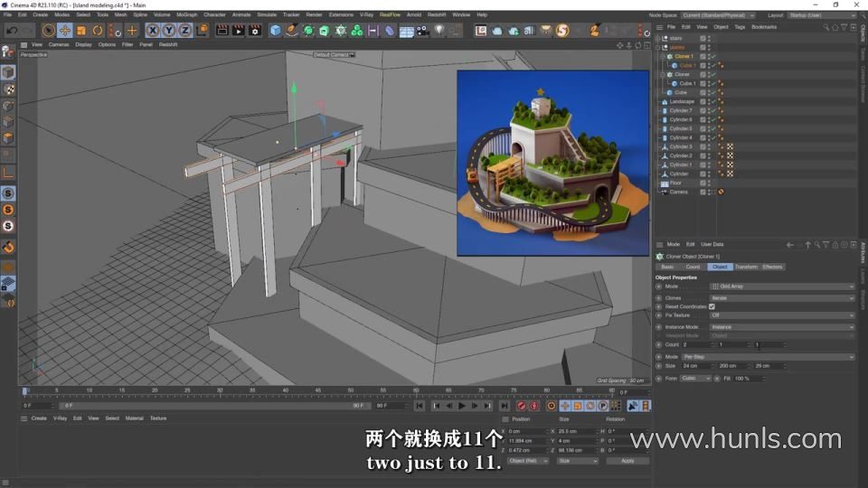Open the MoGraph menu
The height and width of the screenshot is (488, 868).
tap(186, 15)
